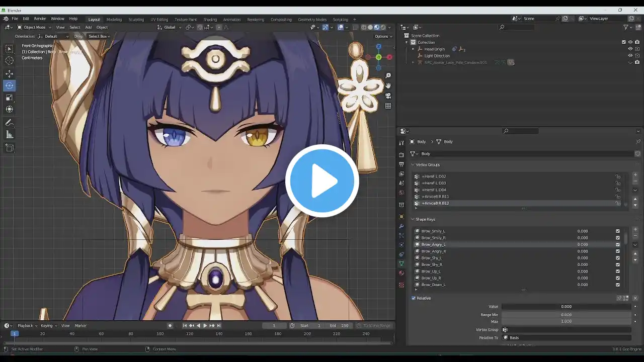Screen dimensions: 644x362
Task: Open the File menu
Action: [x=15, y=19]
